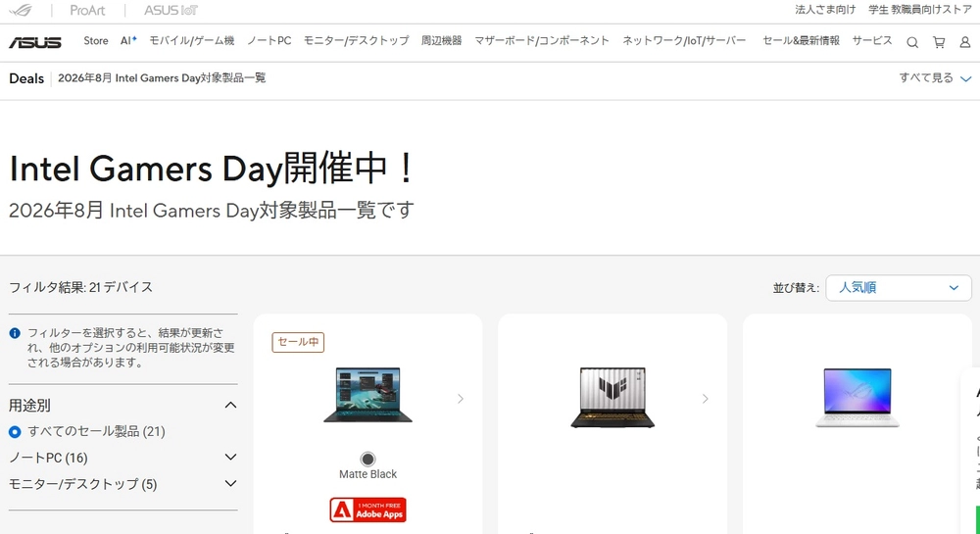Image resolution: width=980 pixels, height=534 pixels.
Task: Expand ノートPC (16) filter category
Action: [x=123, y=458]
